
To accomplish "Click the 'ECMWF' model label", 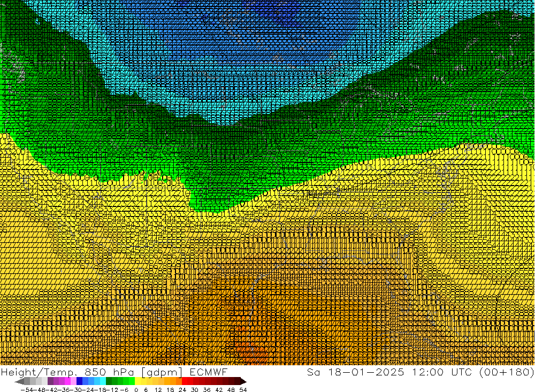I will [208, 372].
